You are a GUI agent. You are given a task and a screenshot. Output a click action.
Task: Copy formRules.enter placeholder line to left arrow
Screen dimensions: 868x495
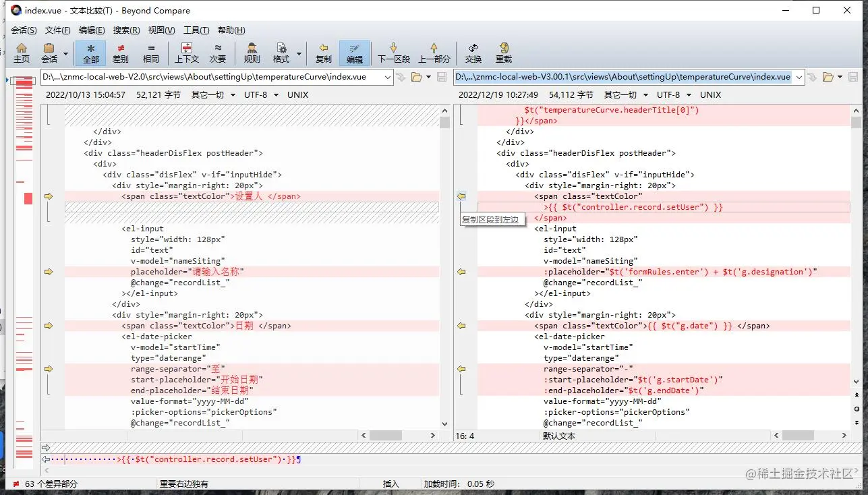coord(461,272)
